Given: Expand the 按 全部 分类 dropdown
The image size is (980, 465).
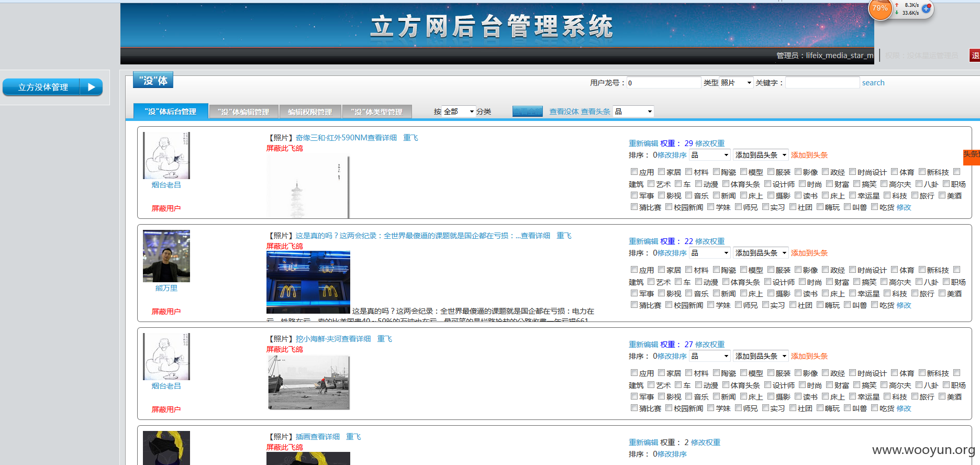Looking at the screenshot, I should [459, 112].
